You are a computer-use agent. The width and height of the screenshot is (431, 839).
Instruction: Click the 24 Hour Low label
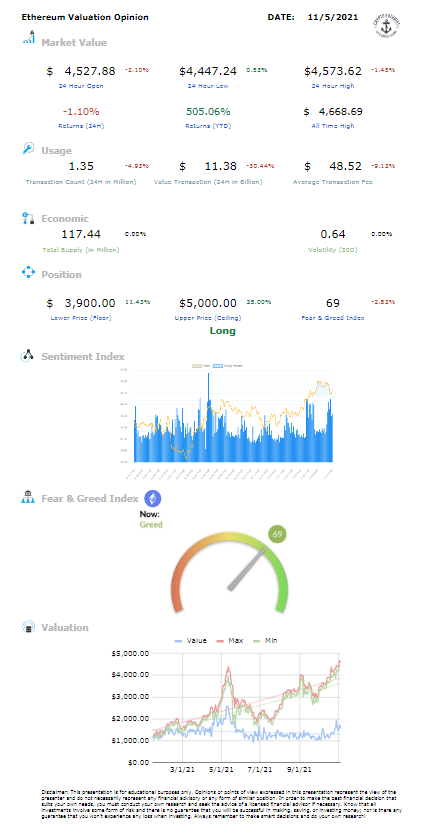tap(208, 86)
